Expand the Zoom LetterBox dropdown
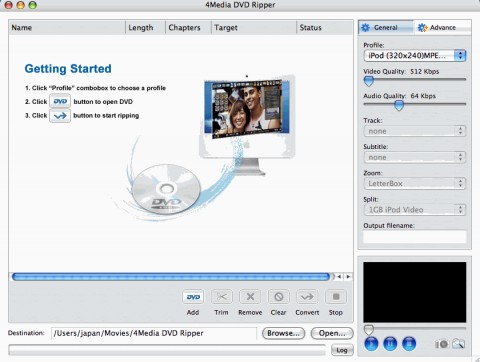The image size is (480, 362). tap(414, 183)
